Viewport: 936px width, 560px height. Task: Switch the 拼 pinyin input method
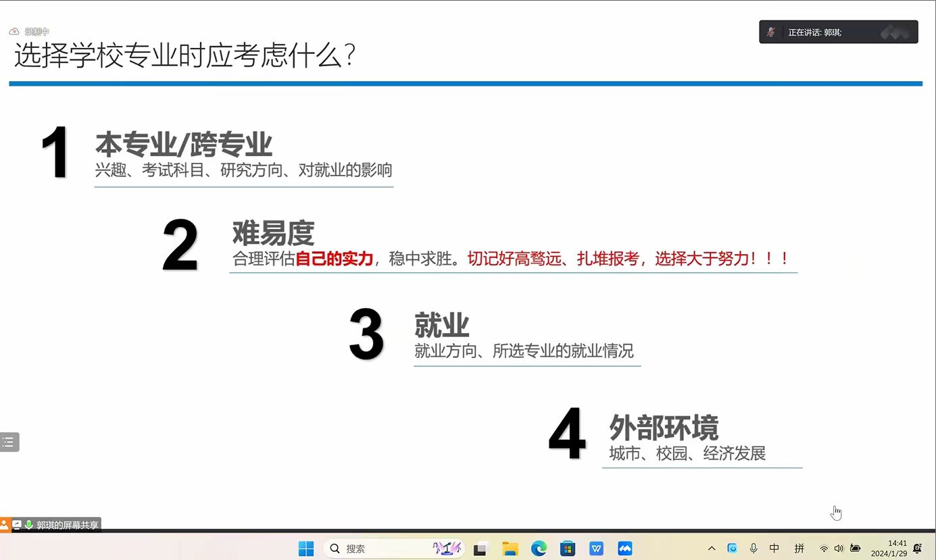pos(799,549)
